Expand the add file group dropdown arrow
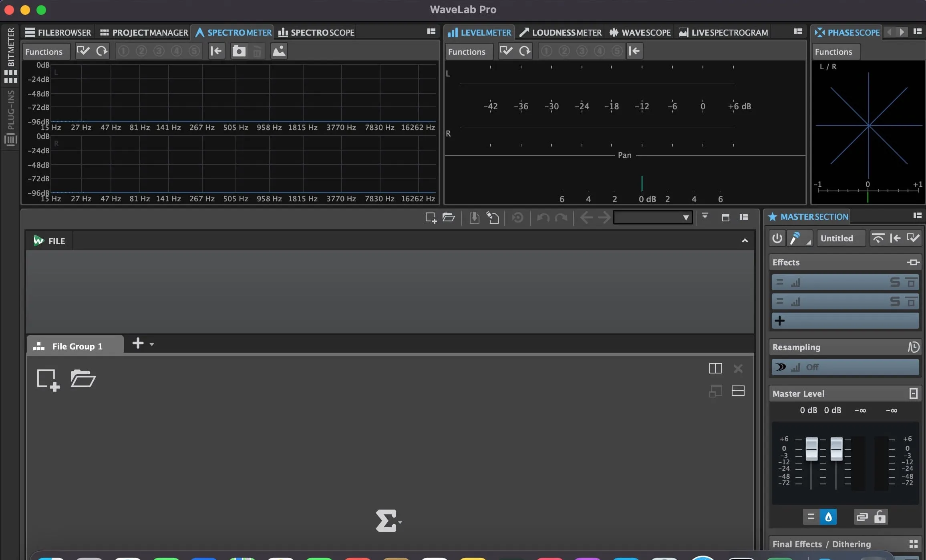 click(152, 344)
